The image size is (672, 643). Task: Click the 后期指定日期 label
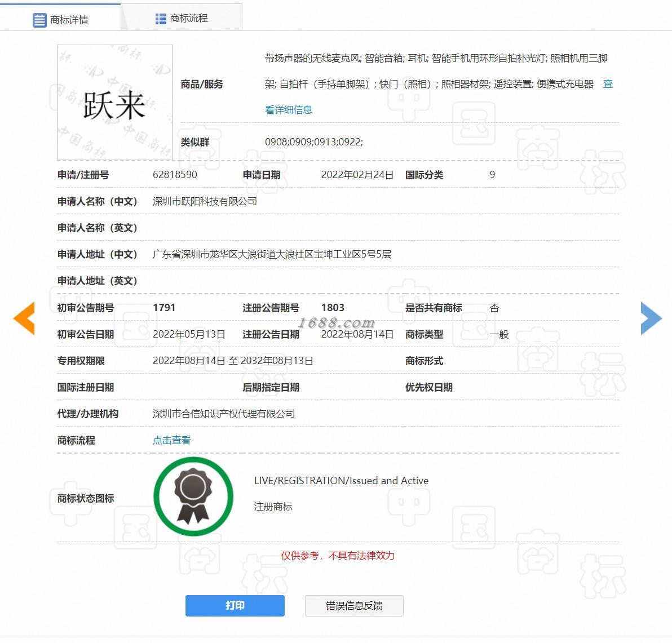coord(271,387)
